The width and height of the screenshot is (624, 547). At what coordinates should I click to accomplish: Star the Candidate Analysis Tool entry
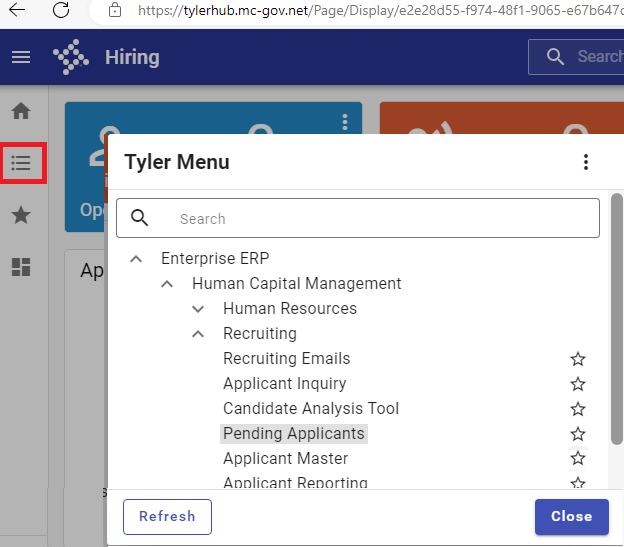[578, 409]
